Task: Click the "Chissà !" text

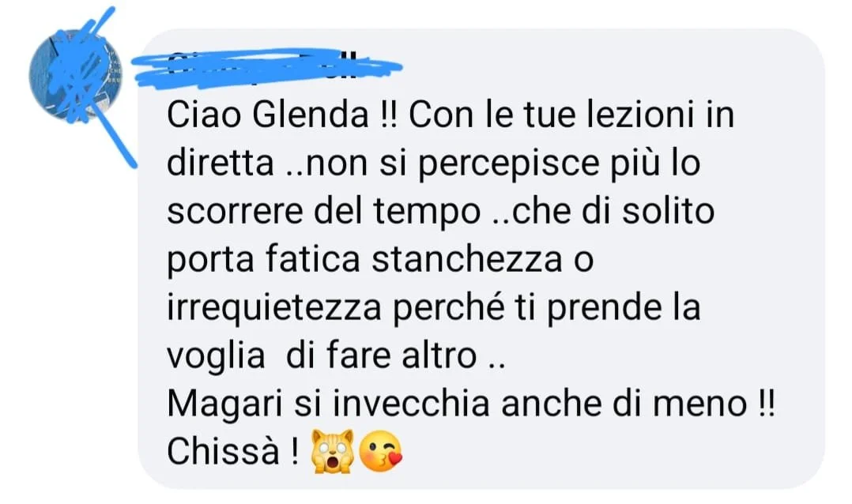Action: coord(232,451)
